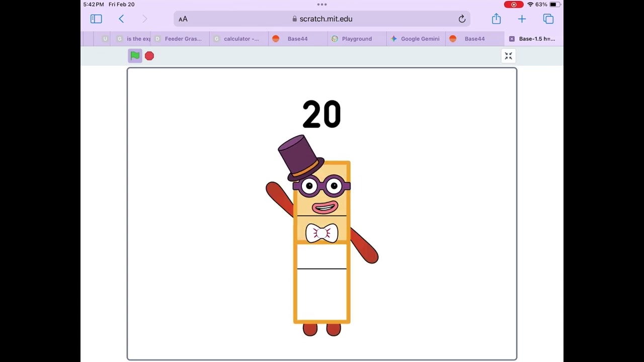Exit full screen stage mode
The height and width of the screenshot is (362, 644).
(508, 56)
